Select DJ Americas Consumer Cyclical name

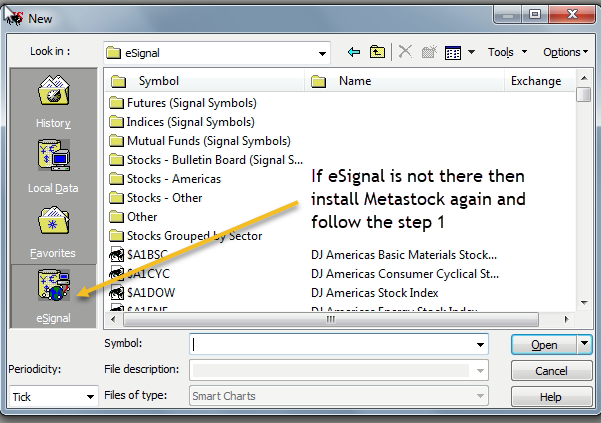(405, 274)
